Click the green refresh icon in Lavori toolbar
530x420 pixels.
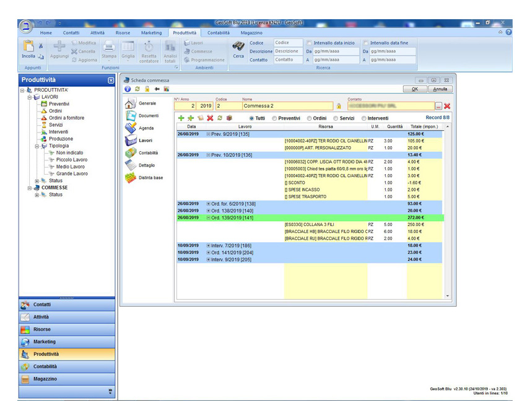point(220,118)
